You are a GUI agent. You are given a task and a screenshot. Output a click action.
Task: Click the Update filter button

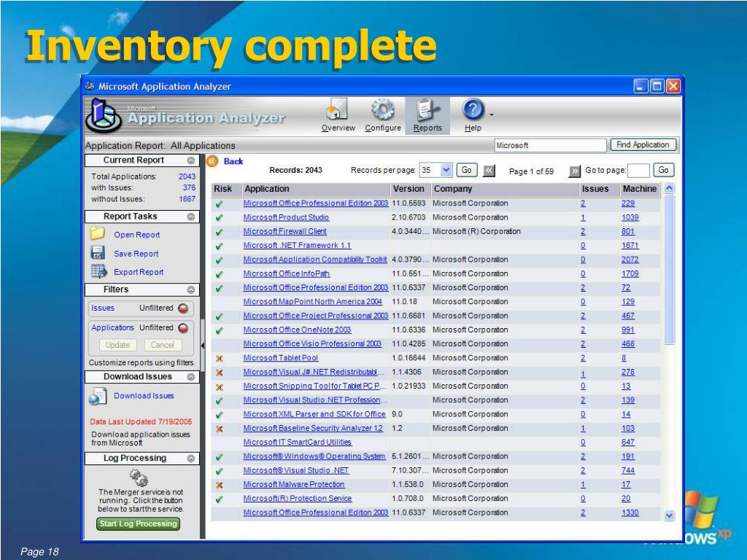(x=117, y=345)
